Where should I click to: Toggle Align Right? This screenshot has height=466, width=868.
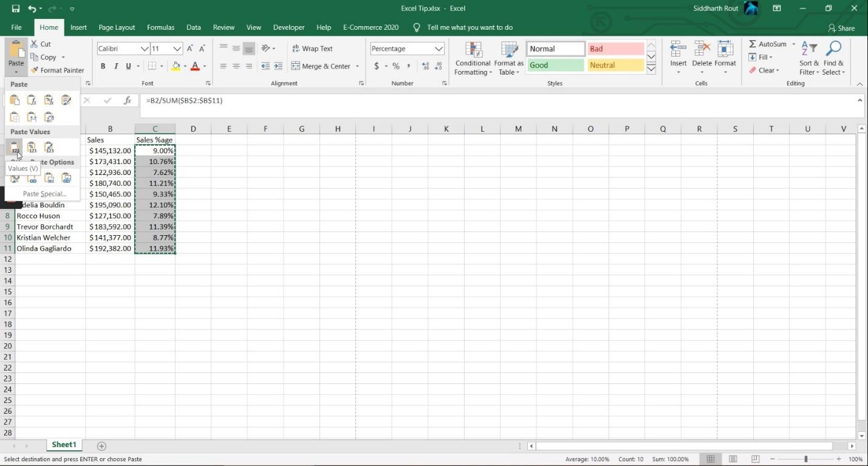[249, 66]
